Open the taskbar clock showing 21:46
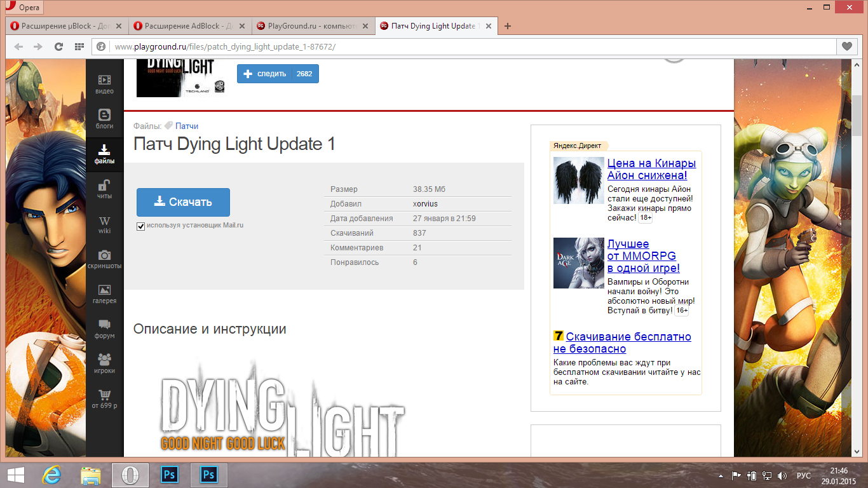Screen dimensions: 868x488 coord(839,475)
